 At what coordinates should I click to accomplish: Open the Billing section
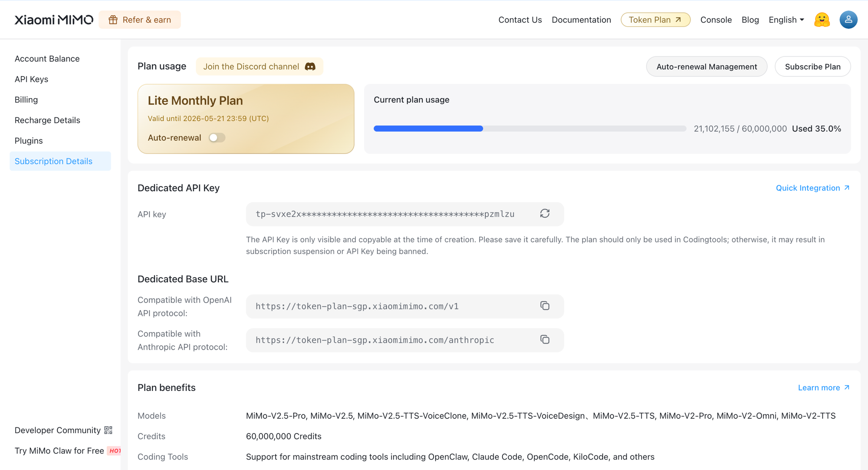point(26,99)
